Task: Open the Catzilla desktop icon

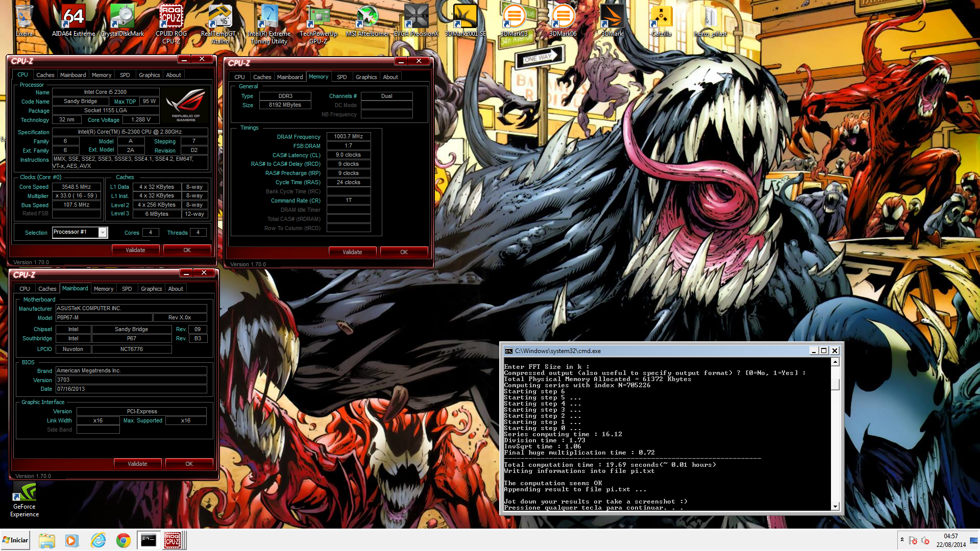Action: [x=661, y=20]
